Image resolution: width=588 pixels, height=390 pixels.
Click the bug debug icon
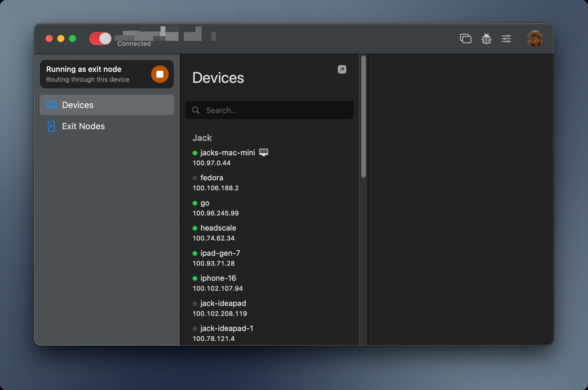486,38
